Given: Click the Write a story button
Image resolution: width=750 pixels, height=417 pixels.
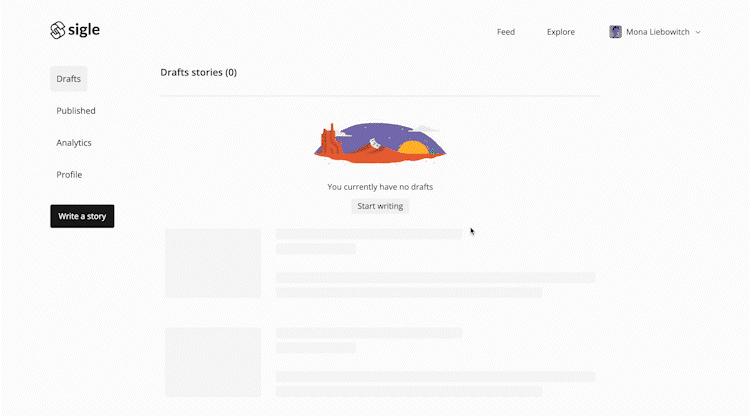Looking at the screenshot, I should 82,216.
